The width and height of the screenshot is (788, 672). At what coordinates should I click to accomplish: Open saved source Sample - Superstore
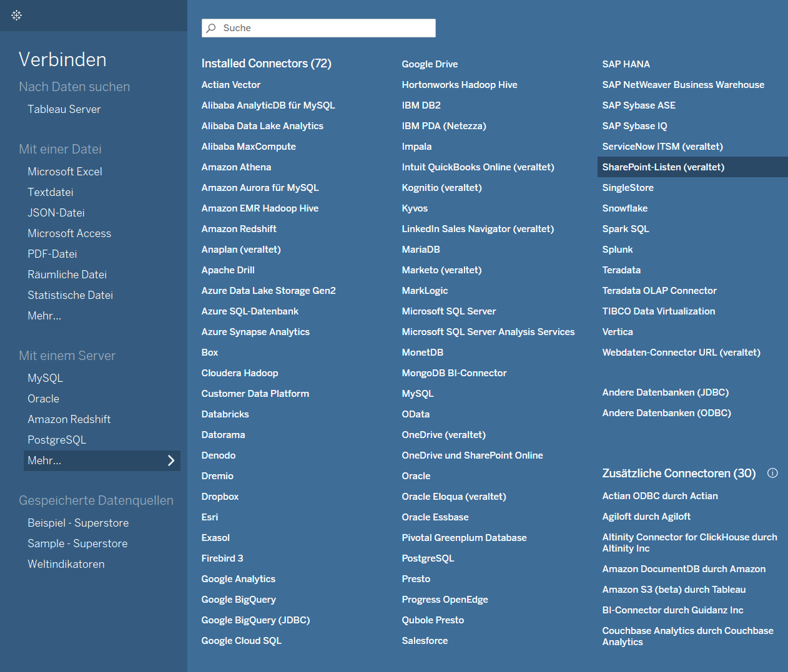coord(77,543)
